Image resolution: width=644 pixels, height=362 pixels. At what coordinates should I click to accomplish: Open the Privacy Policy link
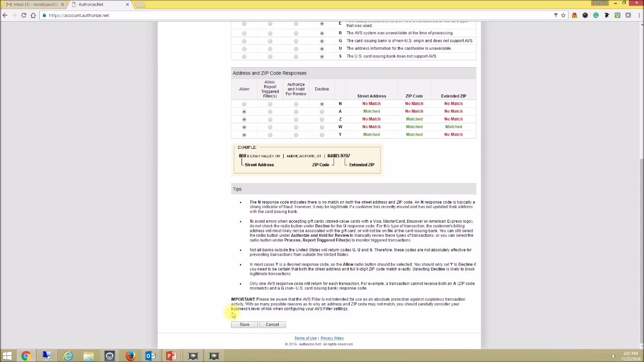332,338
